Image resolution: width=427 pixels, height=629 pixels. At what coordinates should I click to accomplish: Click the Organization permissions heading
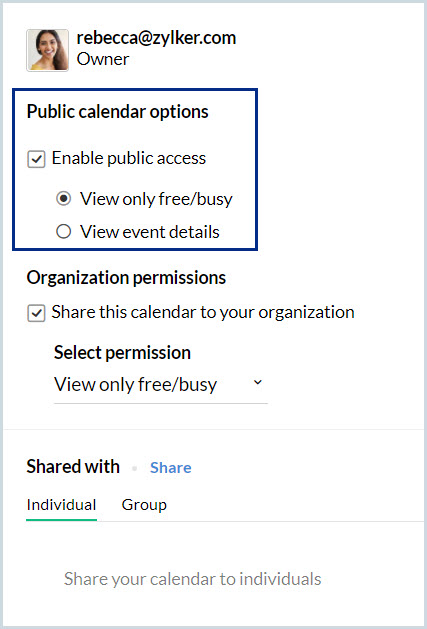click(x=126, y=278)
